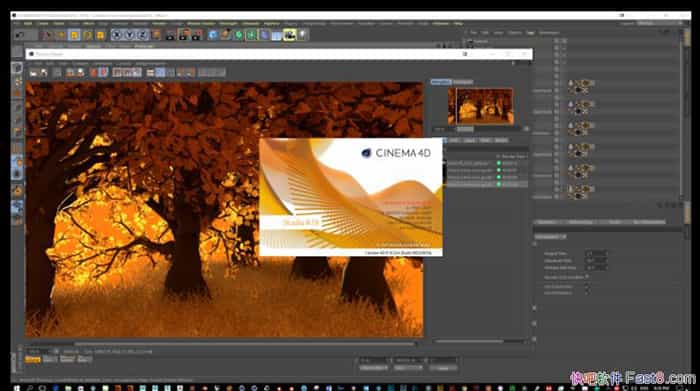The width and height of the screenshot is (700, 391).
Task: Open Object Manager Bookmarks menu
Action: coord(549,33)
